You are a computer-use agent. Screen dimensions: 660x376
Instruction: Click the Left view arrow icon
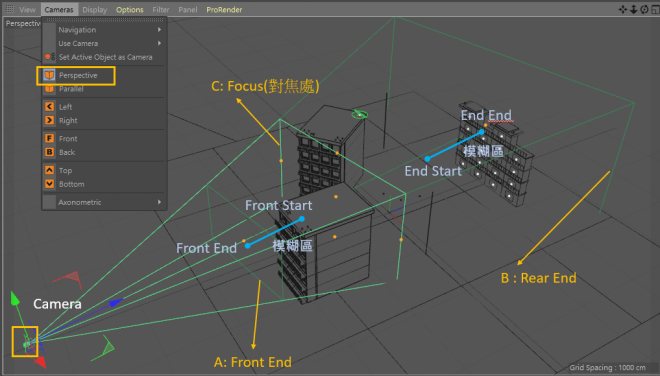[49, 107]
